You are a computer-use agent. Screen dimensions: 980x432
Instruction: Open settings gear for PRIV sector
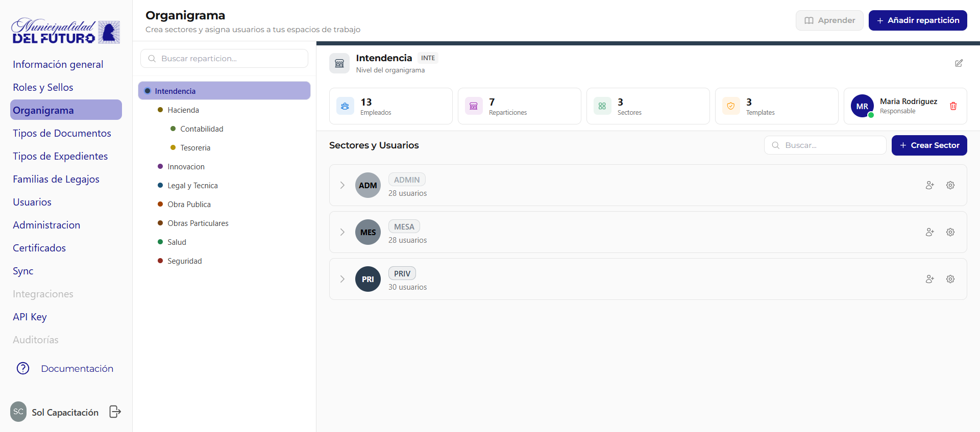[x=950, y=279]
